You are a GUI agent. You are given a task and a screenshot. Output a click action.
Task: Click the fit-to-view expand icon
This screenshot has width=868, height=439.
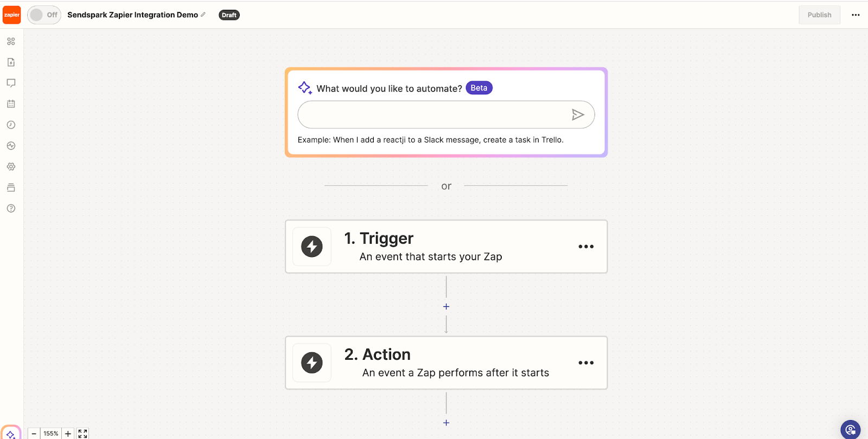coord(82,434)
